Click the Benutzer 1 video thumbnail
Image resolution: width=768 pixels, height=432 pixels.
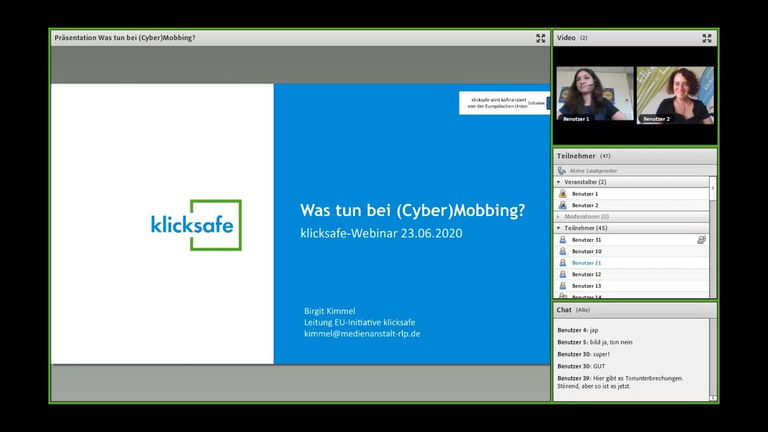(x=594, y=95)
